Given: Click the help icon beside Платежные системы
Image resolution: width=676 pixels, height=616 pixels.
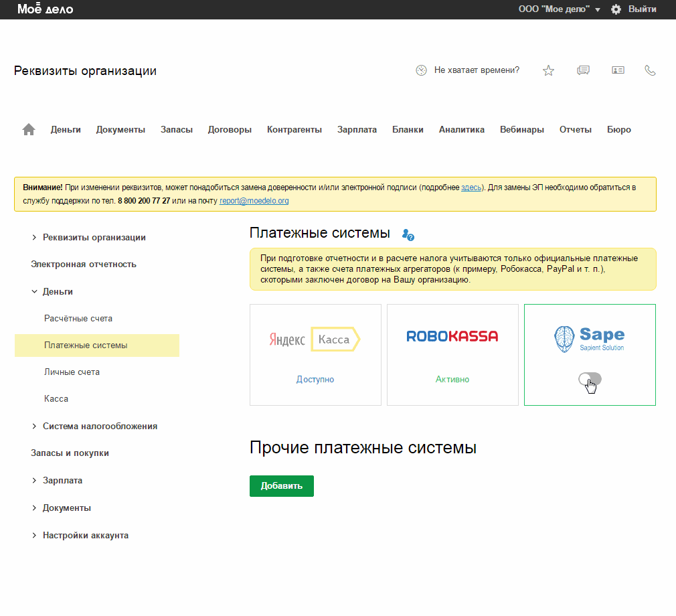Looking at the screenshot, I should click(x=408, y=234).
